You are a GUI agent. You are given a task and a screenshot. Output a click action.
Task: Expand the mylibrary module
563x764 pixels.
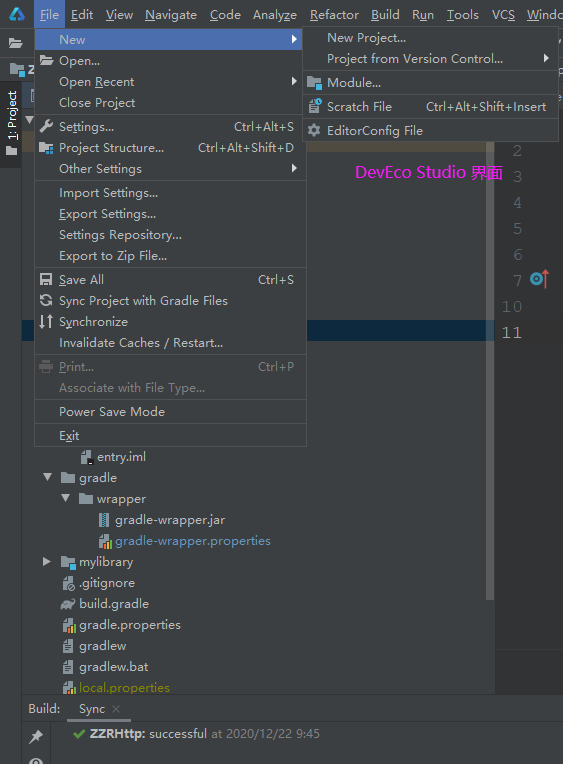pyautogui.click(x=47, y=561)
